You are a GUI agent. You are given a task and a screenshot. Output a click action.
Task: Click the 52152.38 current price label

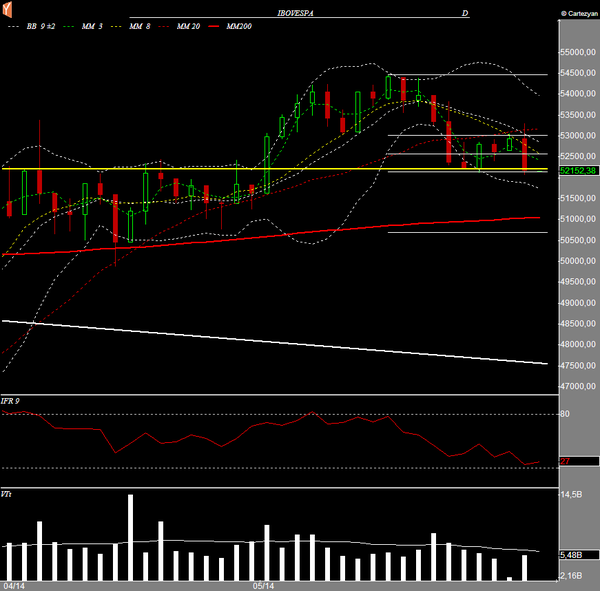[578, 171]
